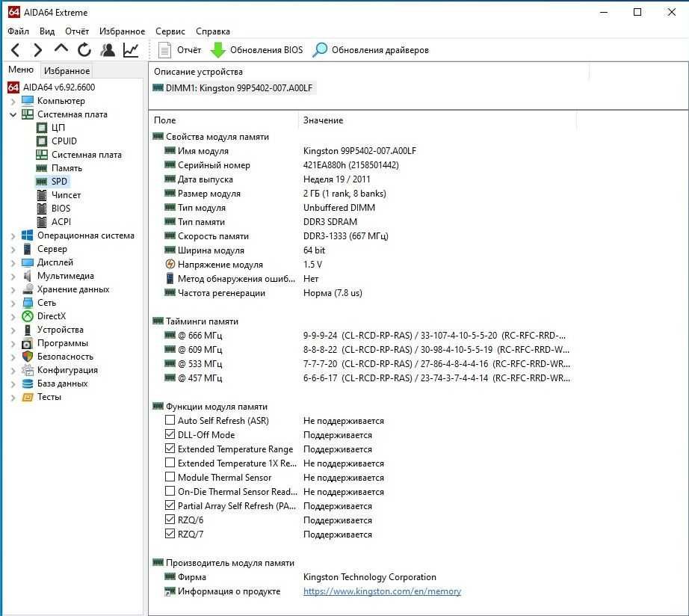
Task: Click the green BIOS updates arrow icon
Action: click(x=217, y=50)
